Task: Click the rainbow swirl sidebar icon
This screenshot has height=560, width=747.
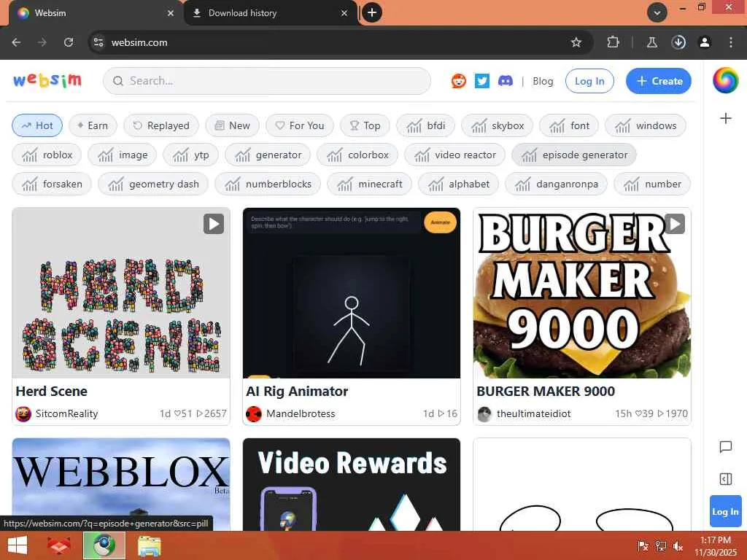Action: click(x=725, y=80)
